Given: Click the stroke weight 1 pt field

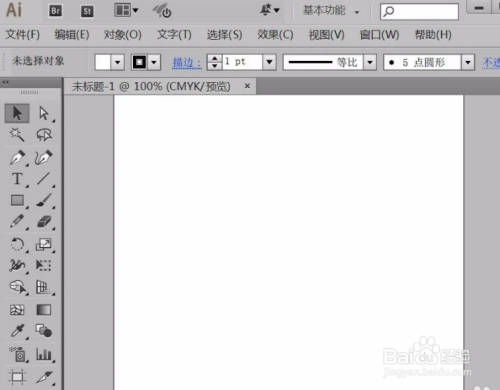Looking at the screenshot, I should tap(242, 62).
